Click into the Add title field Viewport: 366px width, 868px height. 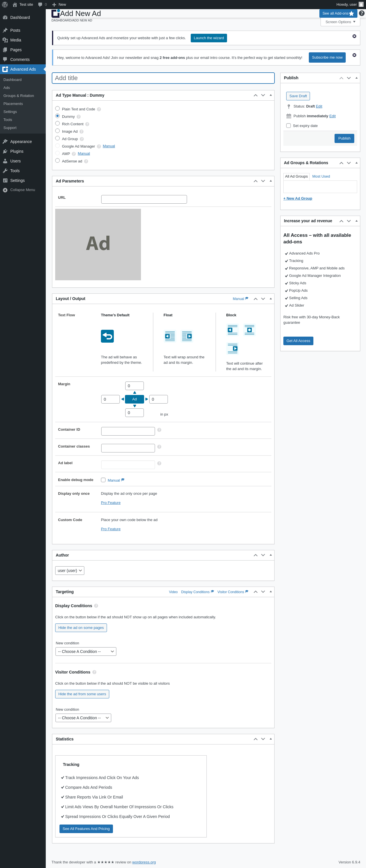163,78
